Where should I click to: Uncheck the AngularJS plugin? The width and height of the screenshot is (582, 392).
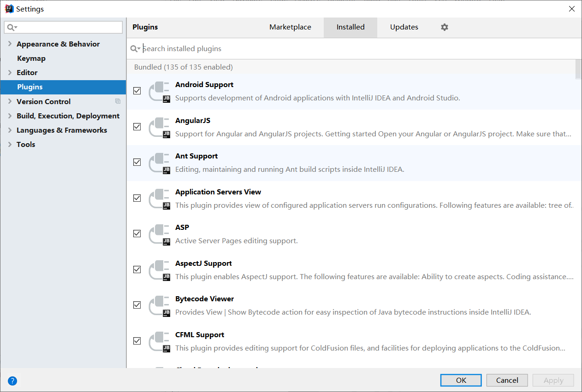pyautogui.click(x=137, y=127)
